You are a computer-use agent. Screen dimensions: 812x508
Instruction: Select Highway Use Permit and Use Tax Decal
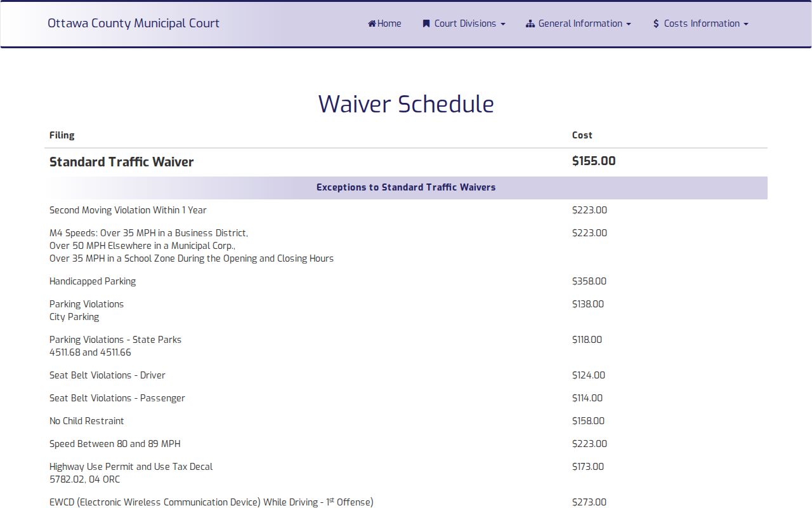(x=131, y=467)
